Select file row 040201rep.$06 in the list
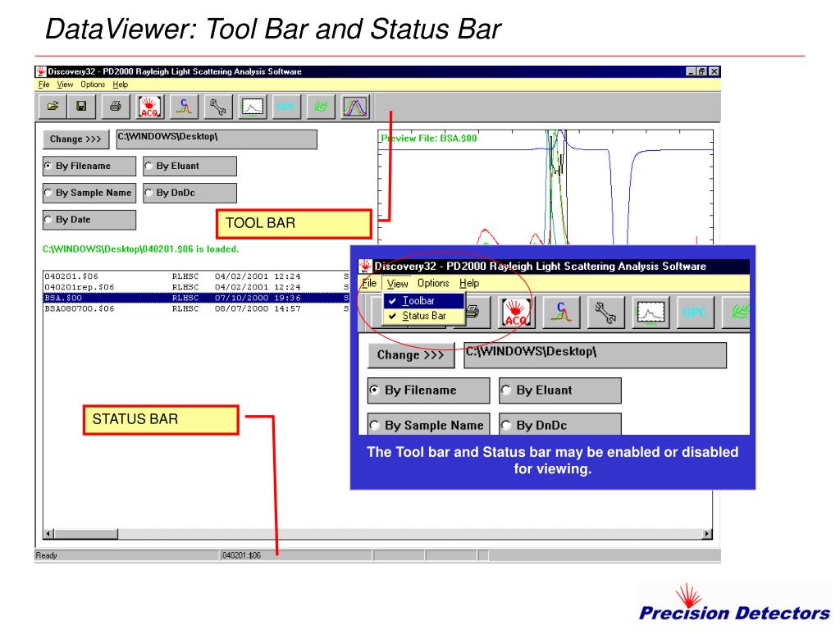 point(196,287)
